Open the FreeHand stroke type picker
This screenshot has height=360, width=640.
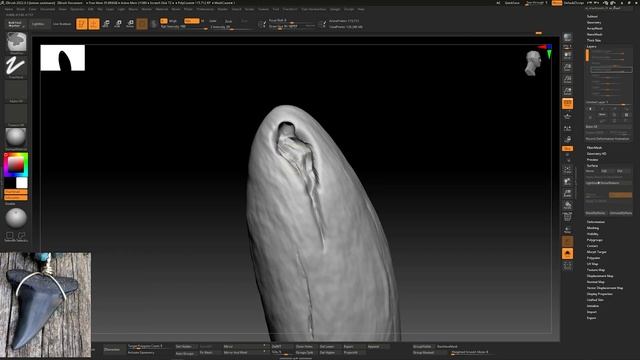pyautogui.click(x=16, y=67)
